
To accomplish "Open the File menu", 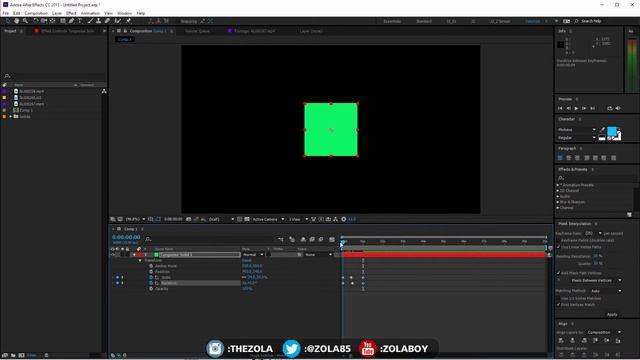I will (x=6, y=13).
